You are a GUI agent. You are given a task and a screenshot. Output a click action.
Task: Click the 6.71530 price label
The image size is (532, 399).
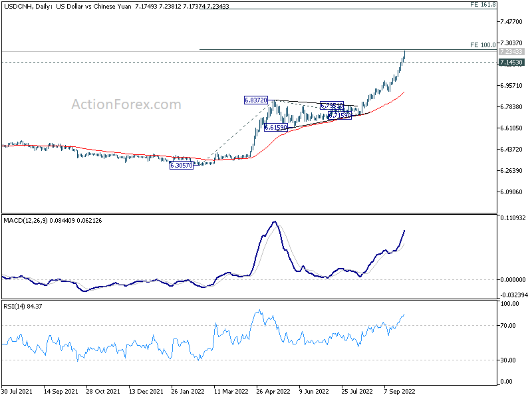[340, 115]
